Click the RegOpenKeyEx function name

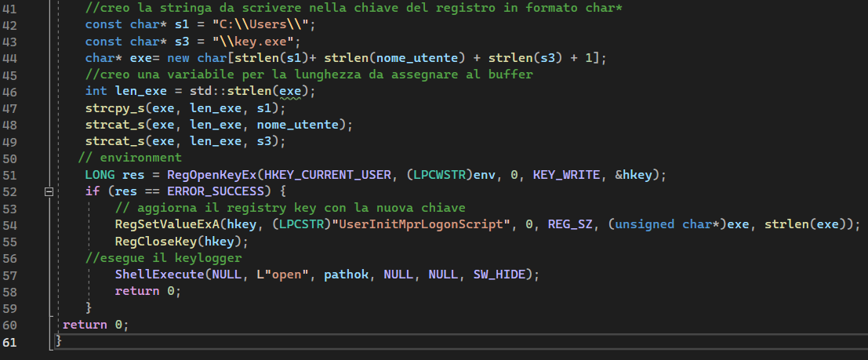click(x=212, y=175)
